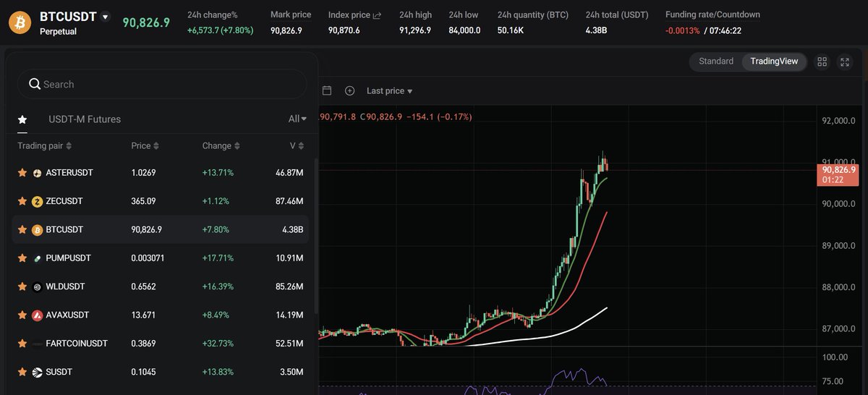Click the Bitcoin logo in the header
This screenshot has height=395, width=868.
(20, 22)
